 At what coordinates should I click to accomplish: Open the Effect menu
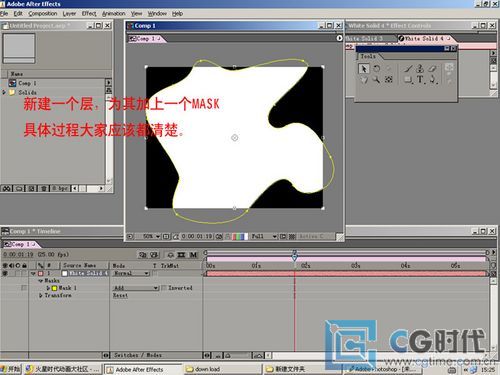(x=89, y=14)
